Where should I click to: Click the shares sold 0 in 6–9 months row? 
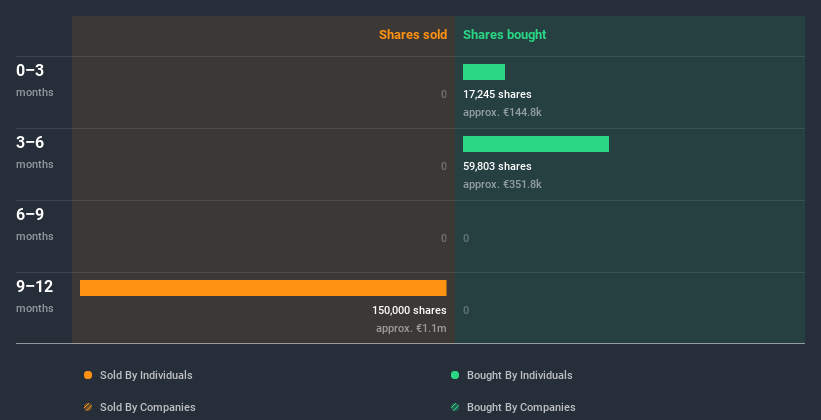click(x=444, y=238)
